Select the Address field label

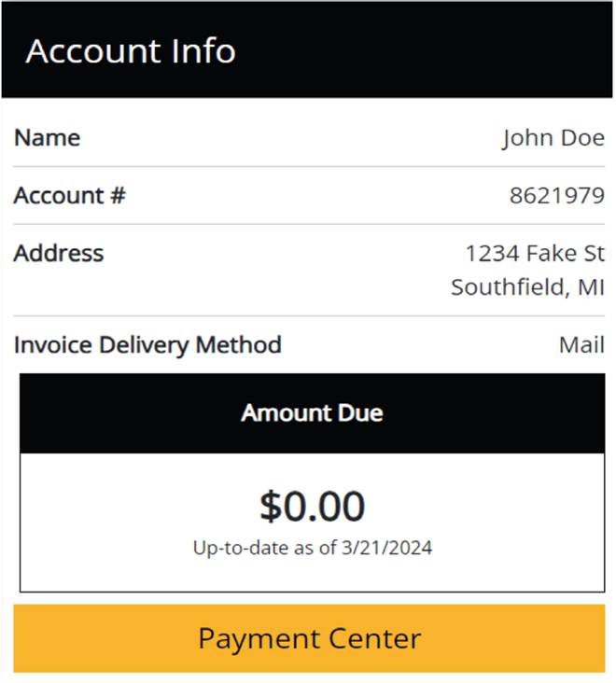coord(59,253)
